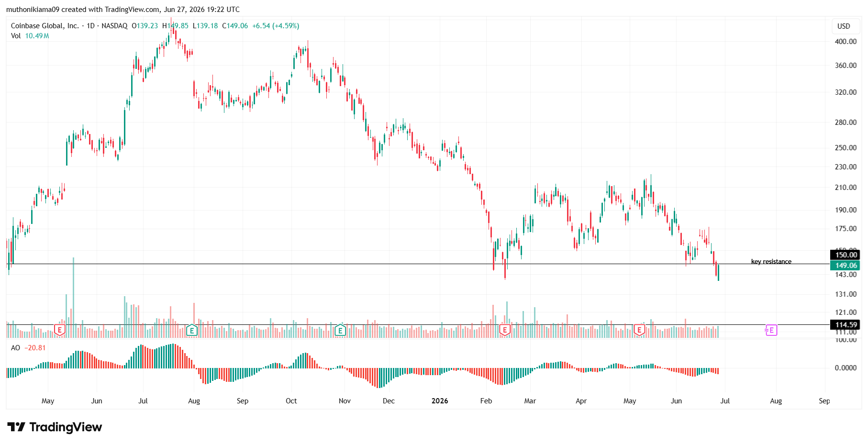This screenshot has width=868, height=445.
Task: Click the Mar label on time axis
Action: [530, 401]
